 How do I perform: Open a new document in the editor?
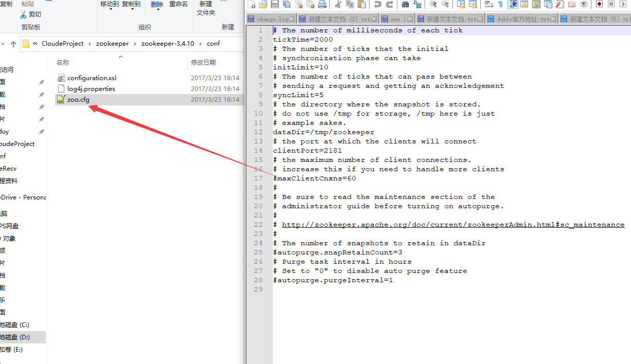251,4
